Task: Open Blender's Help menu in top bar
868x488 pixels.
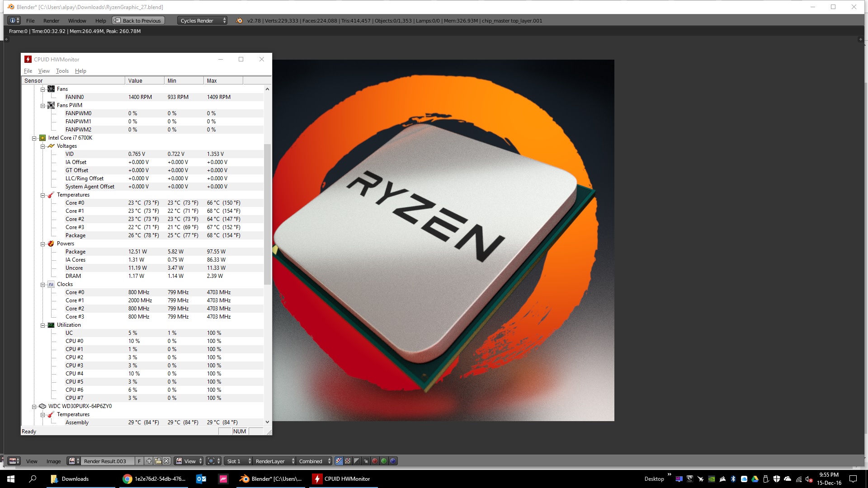Action: pyautogui.click(x=100, y=21)
